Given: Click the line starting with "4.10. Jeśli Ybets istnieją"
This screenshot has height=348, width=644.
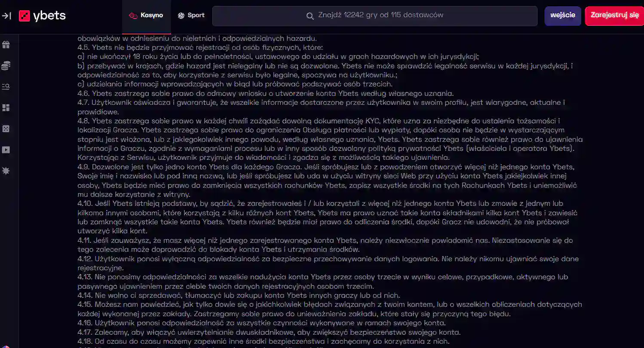Looking at the screenshot, I should (320, 203).
